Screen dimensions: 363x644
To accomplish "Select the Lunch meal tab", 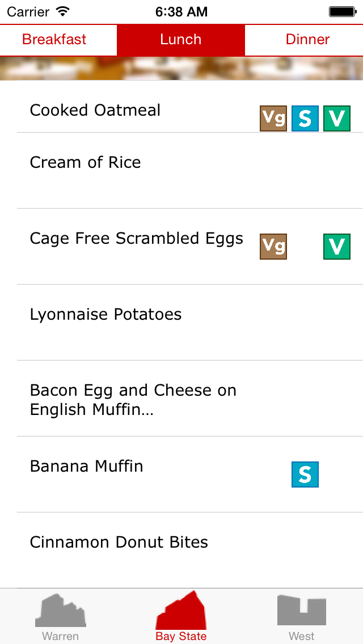I will [181, 40].
